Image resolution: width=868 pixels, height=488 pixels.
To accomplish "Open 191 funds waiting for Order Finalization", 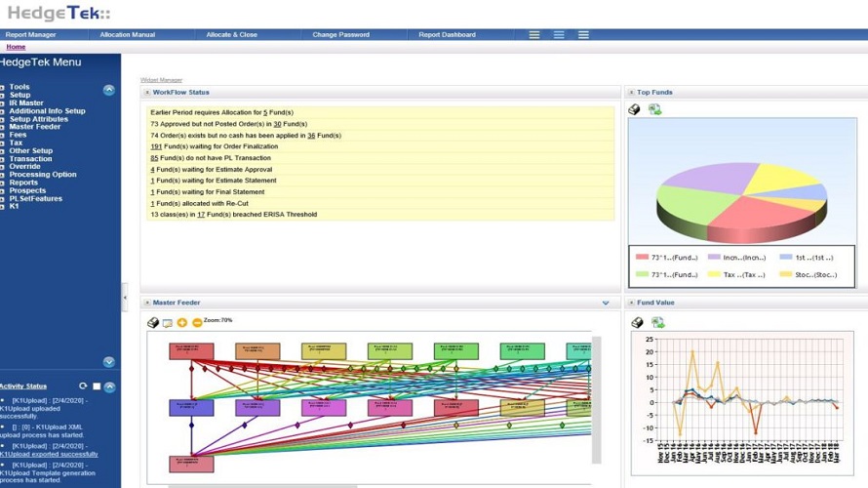I will click(x=156, y=146).
